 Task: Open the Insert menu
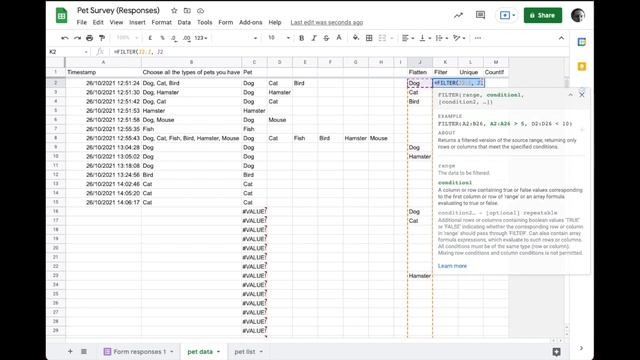[137, 22]
